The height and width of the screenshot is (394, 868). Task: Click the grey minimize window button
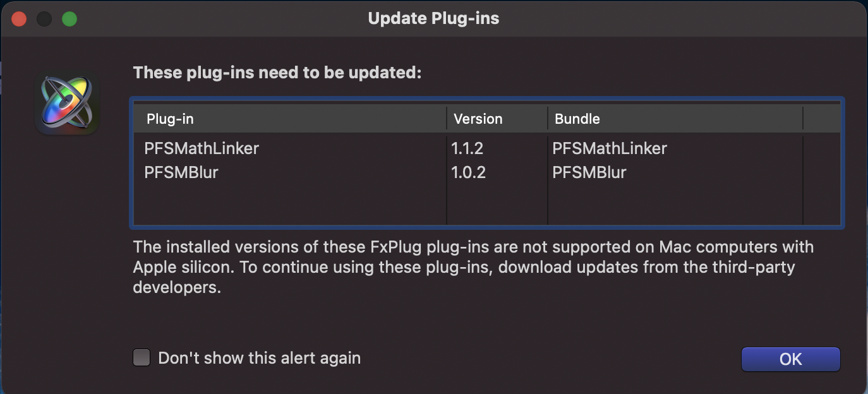pyautogui.click(x=44, y=19)
